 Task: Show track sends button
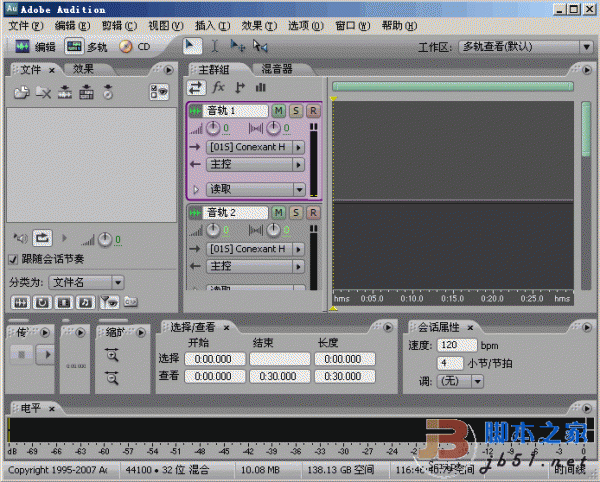(240, 88)
